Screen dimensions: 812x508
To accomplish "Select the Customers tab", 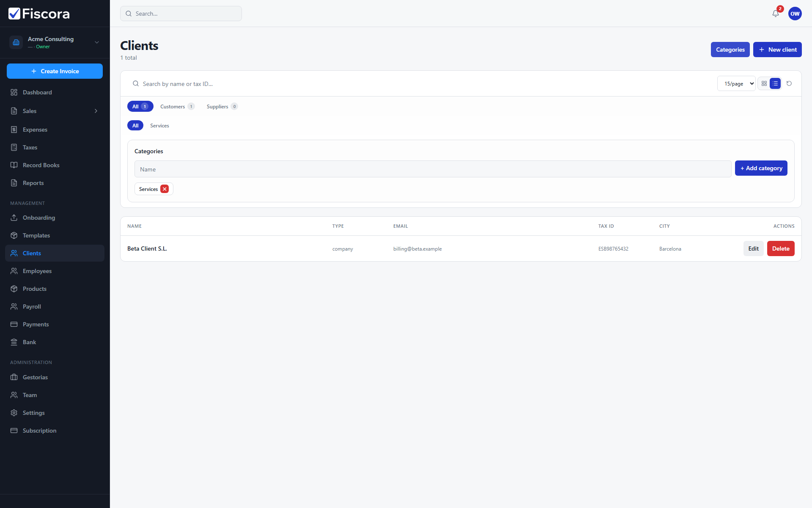I will point(177,106).
